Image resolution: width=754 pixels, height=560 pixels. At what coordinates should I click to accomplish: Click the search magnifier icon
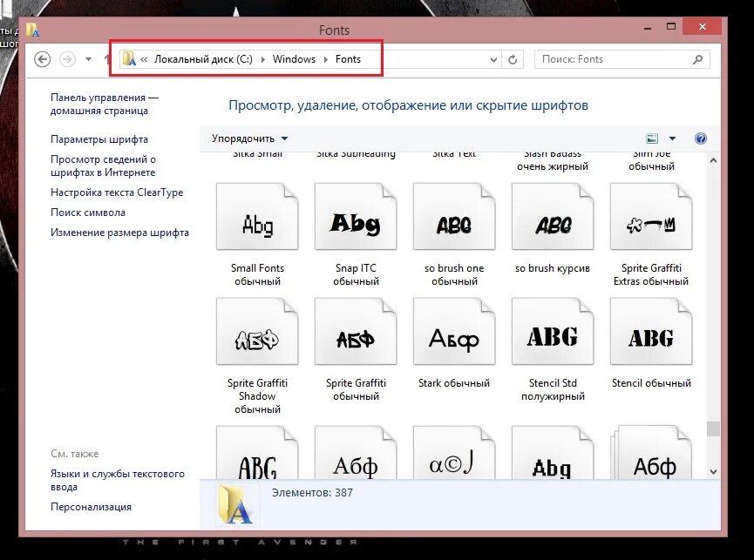point(697,59)
